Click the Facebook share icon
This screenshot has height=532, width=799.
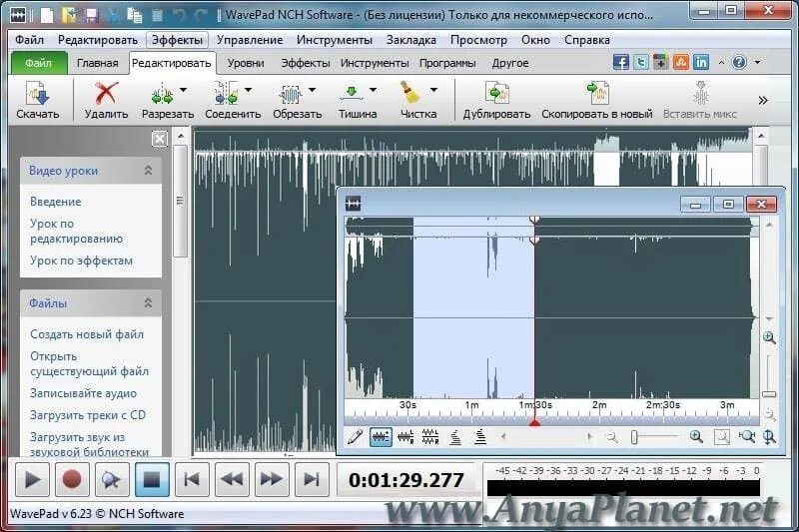click(x=620, y=62)
